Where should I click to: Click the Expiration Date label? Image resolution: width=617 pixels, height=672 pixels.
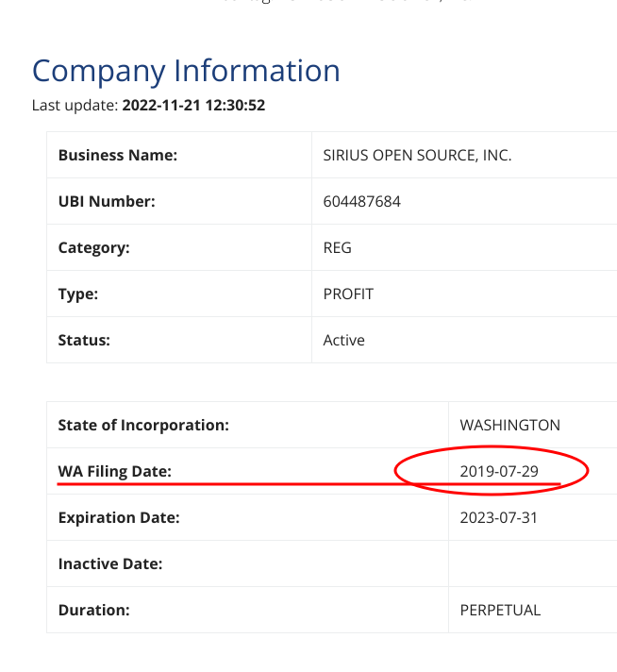[x=119, y=518]
